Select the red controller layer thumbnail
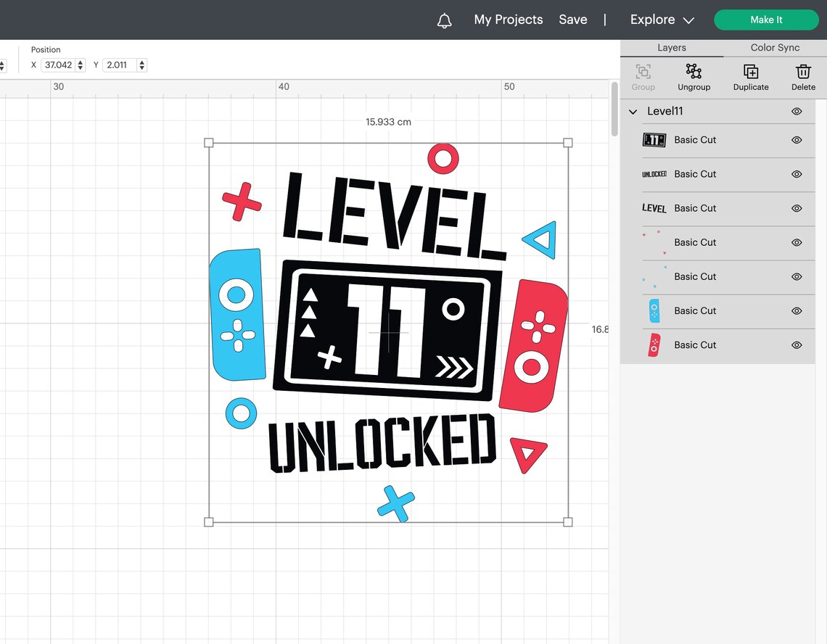Viewport: 827px width, 644px height. point(654,344)
